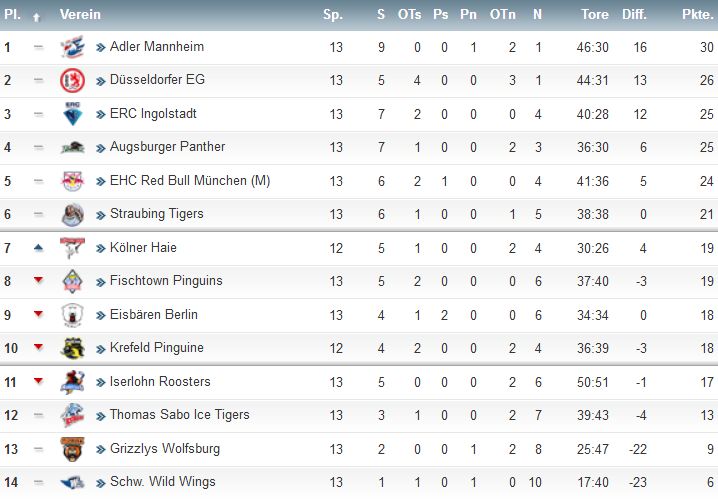Click the ERC Ingolstadt team logo
This screenshot has height=499, width=718.
[72, 114]
